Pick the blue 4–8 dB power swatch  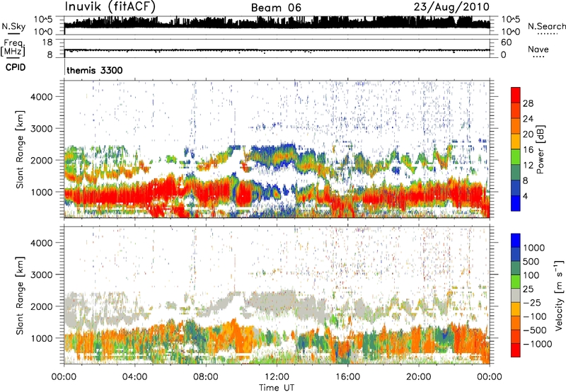[516, 188]
